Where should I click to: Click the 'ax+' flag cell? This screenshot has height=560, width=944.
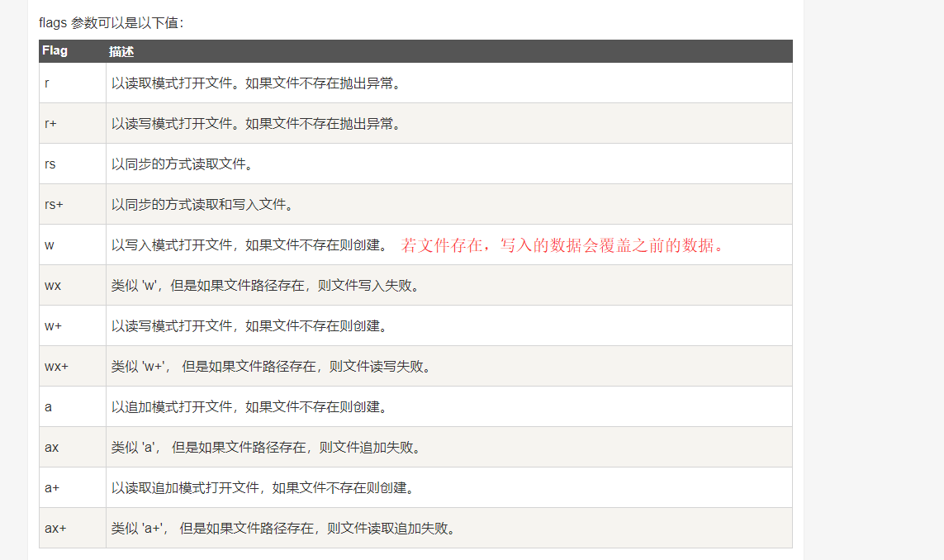coord(55,529)
